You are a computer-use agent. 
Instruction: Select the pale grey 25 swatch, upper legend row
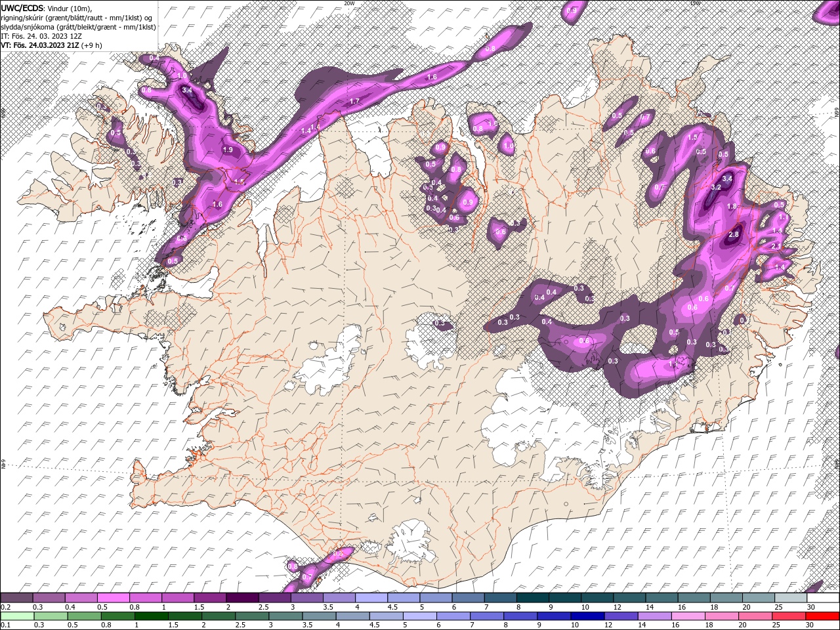pos(791,598)
